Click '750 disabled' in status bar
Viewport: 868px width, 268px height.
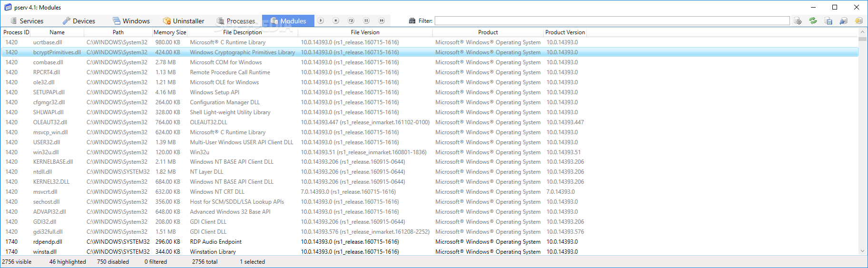tap(113, 262)
